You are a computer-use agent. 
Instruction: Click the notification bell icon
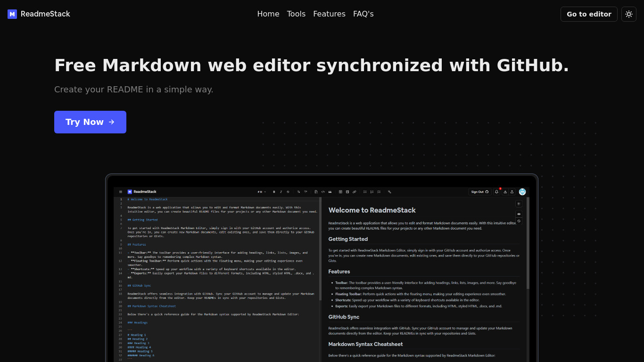click(496, 192)
